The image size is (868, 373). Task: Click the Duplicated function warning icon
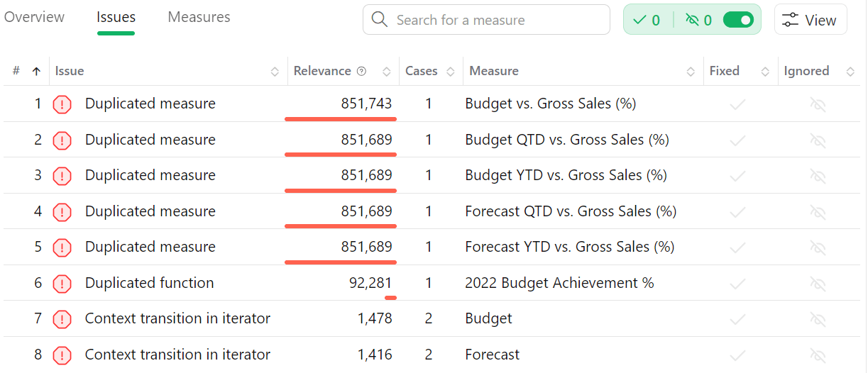tap(62, 284)
